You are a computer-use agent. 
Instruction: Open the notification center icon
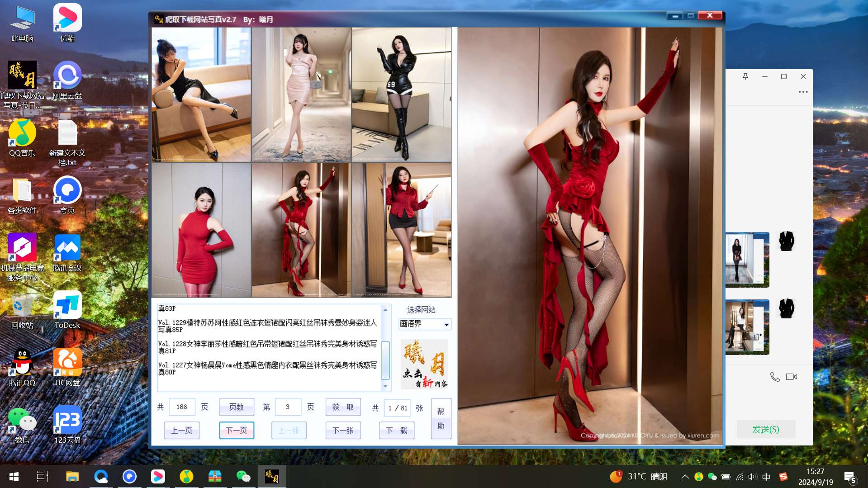tap(850, 477)
